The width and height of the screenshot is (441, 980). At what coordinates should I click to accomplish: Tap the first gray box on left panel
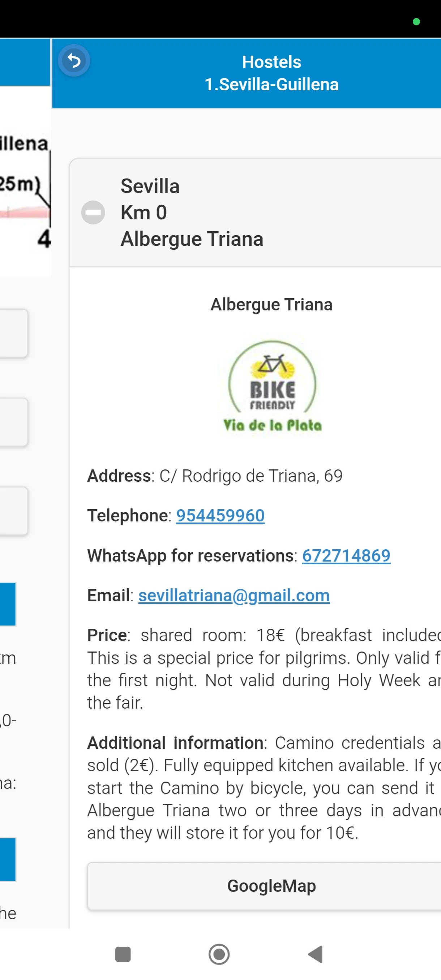(14, 333)
